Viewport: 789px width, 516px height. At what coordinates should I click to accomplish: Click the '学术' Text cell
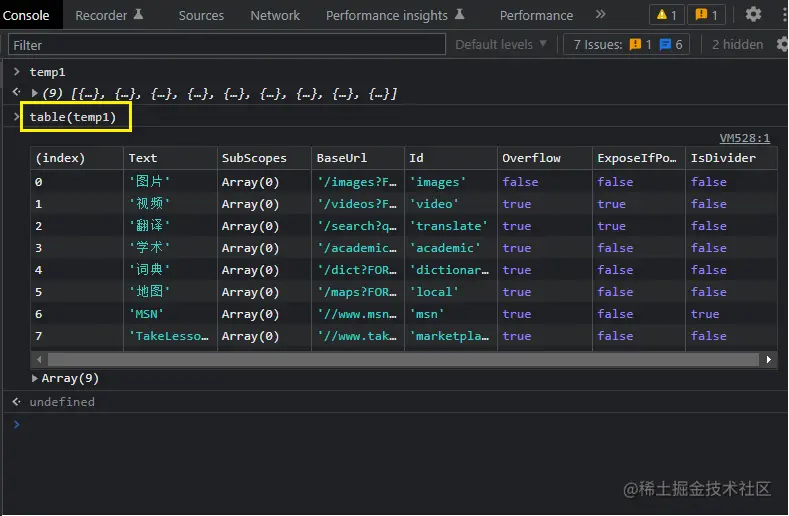pos(170,248)
